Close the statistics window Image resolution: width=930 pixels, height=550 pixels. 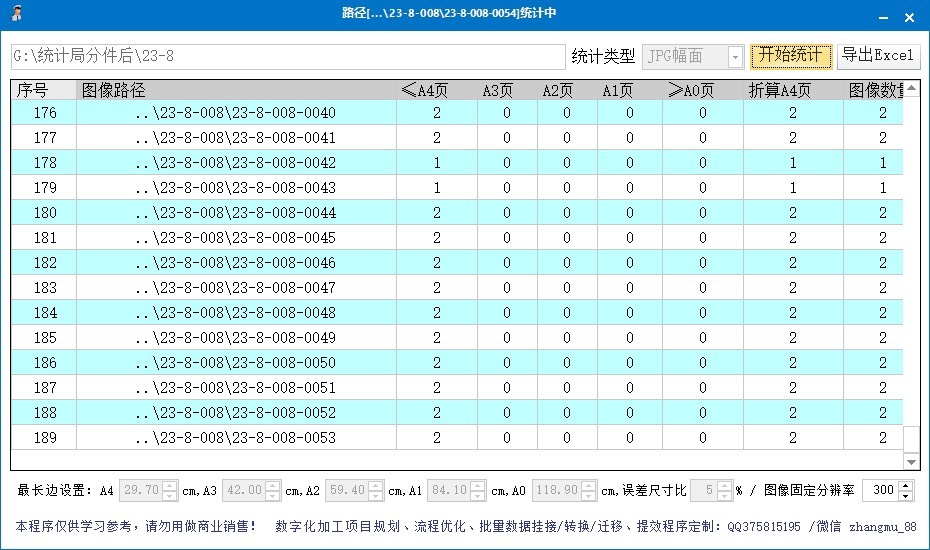909,18
